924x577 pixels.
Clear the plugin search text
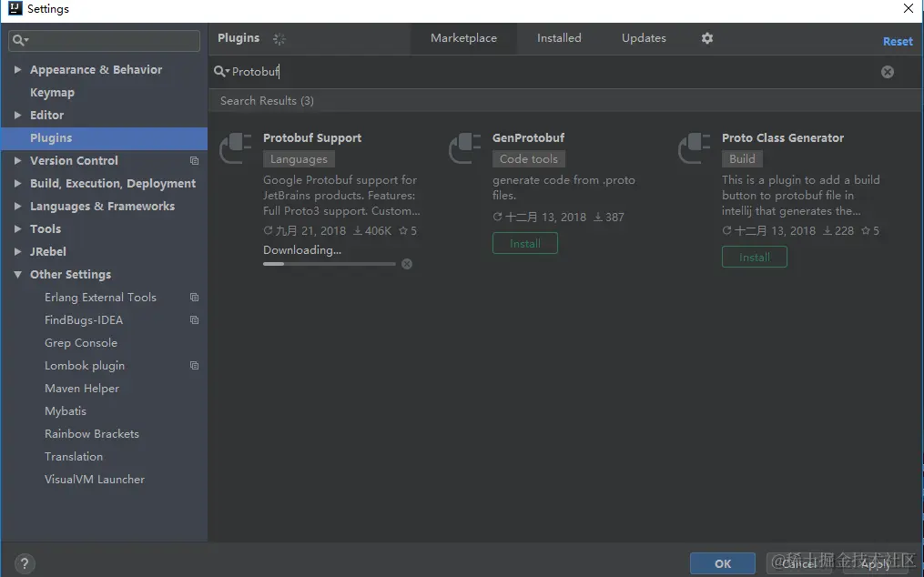887,72
